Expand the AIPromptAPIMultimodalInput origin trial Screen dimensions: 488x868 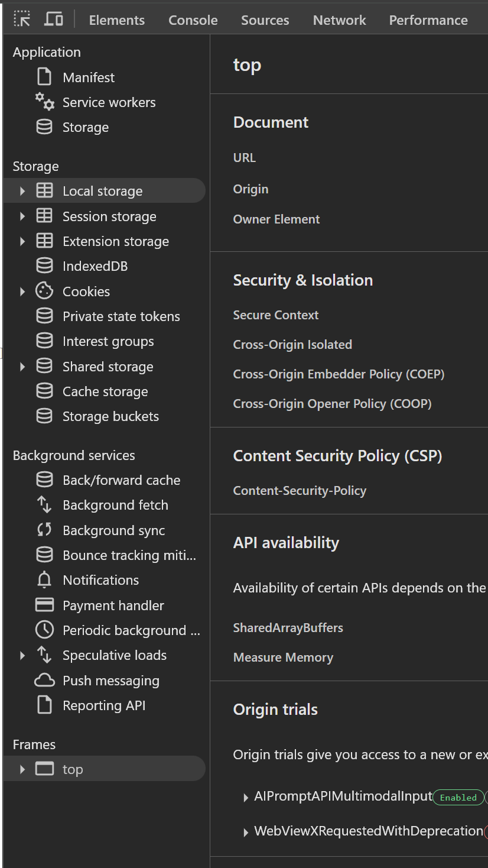point(246,798)
